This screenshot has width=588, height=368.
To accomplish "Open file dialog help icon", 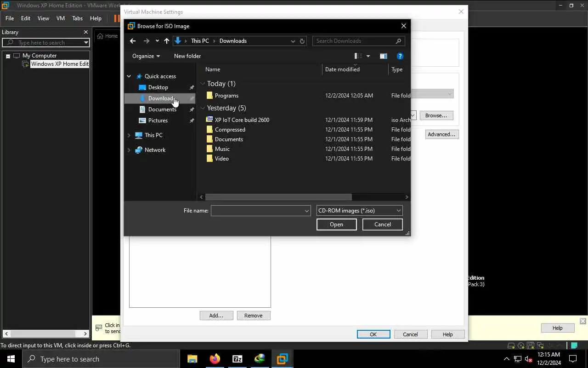I will tap(400, 56).
